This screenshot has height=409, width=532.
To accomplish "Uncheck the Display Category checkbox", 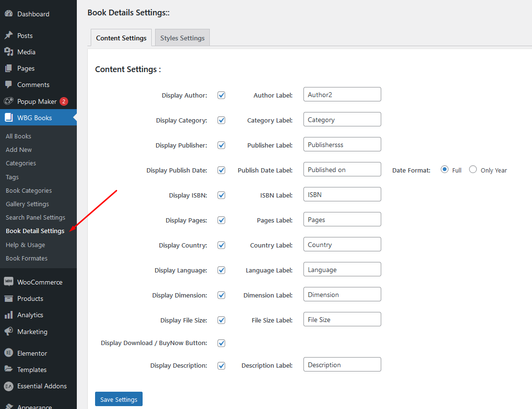I will tap(221, 120).
